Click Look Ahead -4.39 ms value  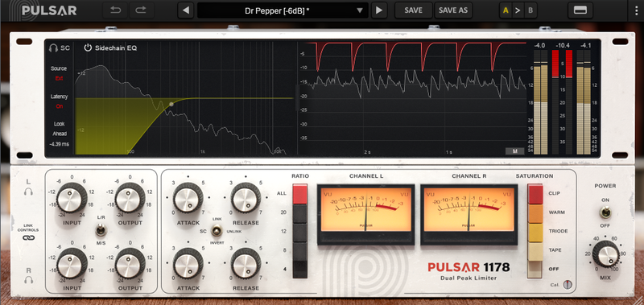coord(59,144)
